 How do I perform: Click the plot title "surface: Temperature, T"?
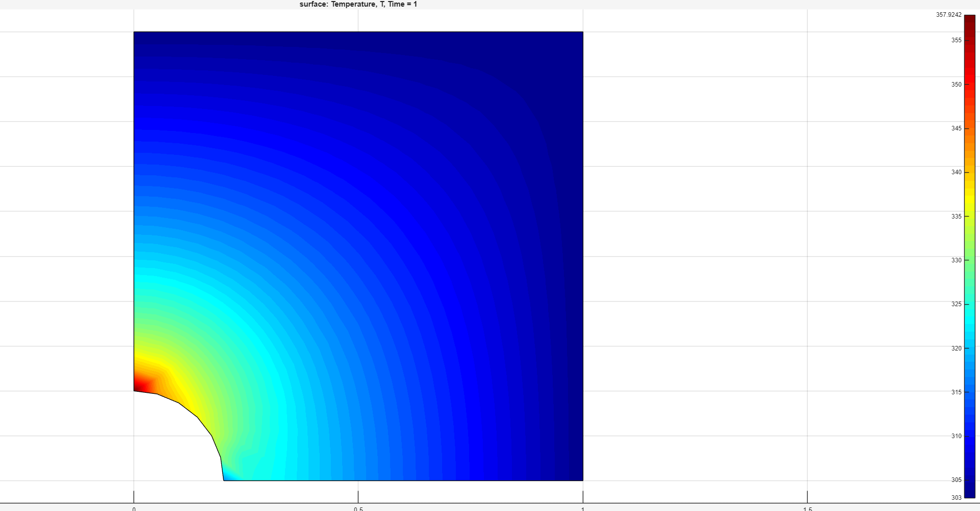coord(358,5)
